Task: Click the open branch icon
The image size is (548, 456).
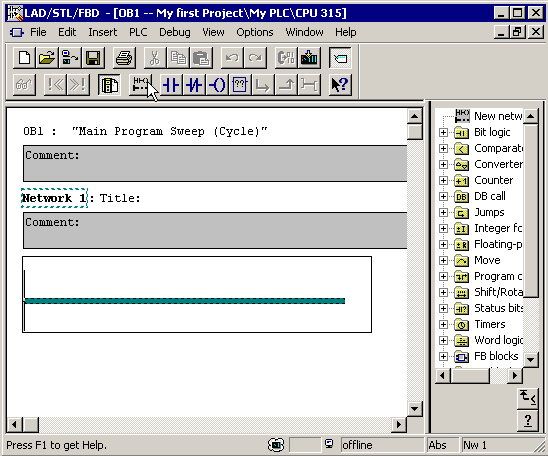Action: click(262, 85)
